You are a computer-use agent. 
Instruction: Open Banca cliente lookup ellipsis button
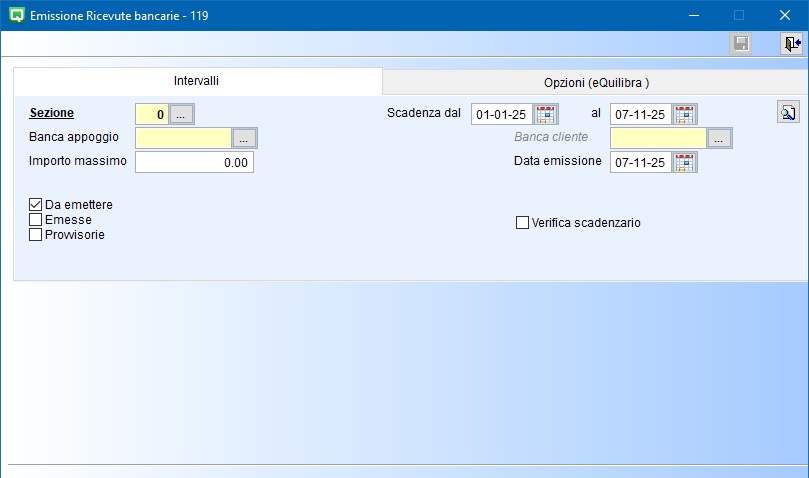pyautogui.click(x=720, y=138)
